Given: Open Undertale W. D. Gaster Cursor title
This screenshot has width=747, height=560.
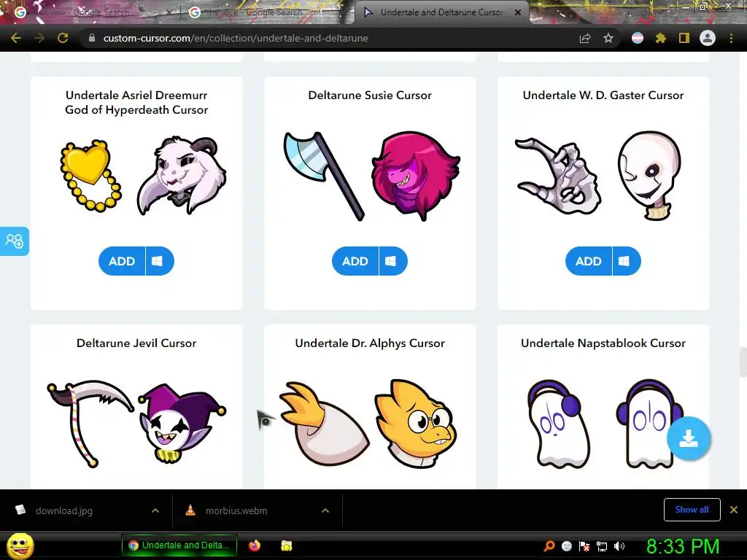Looking at the screenshot, I should coord(603,96).
